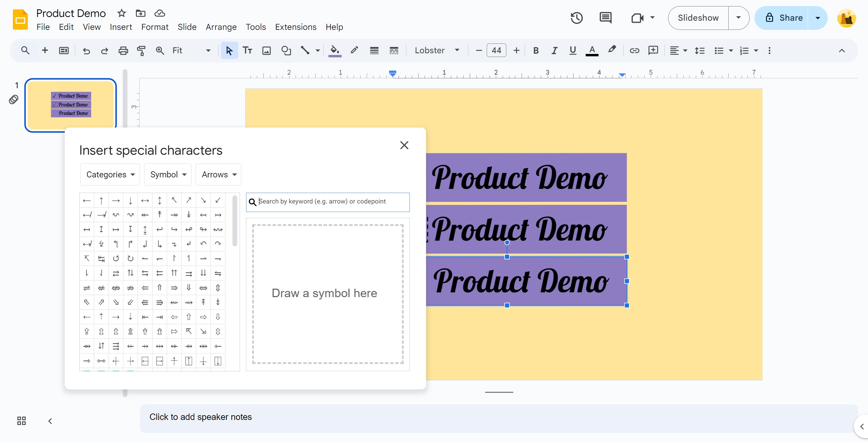Viewport: 868px width, 443px height.
Task: Click the star icon beside title
Action: pos(121,13)
